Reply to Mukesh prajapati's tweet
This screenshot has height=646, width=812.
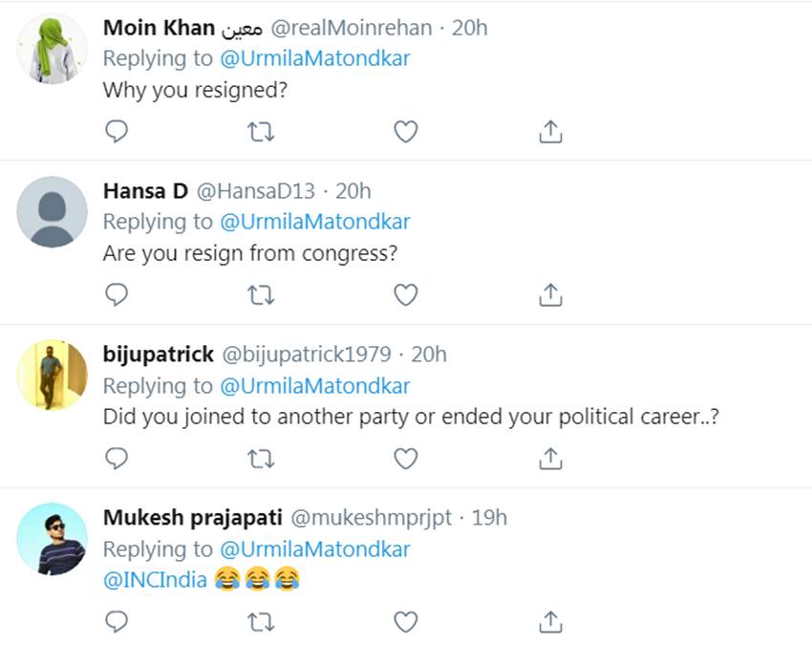(117, 622)
